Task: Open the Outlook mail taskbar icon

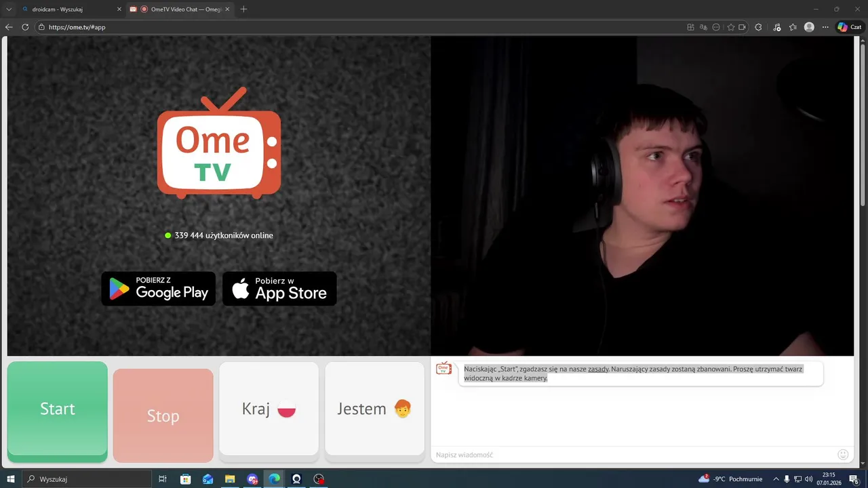Action: coord(208,479)
